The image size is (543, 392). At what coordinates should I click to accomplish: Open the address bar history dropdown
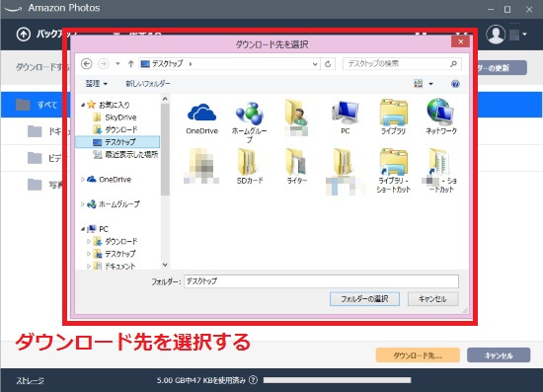[x=315, y=64]
